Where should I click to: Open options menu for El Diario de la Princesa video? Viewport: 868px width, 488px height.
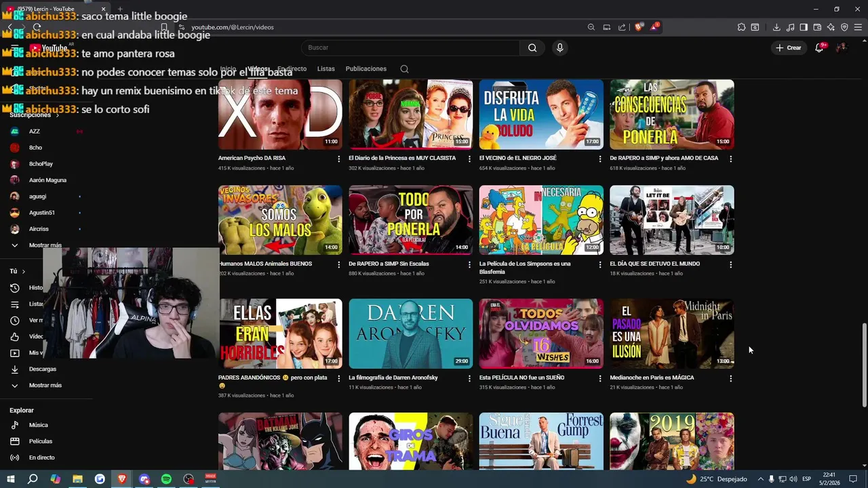(x=469, y=159)
